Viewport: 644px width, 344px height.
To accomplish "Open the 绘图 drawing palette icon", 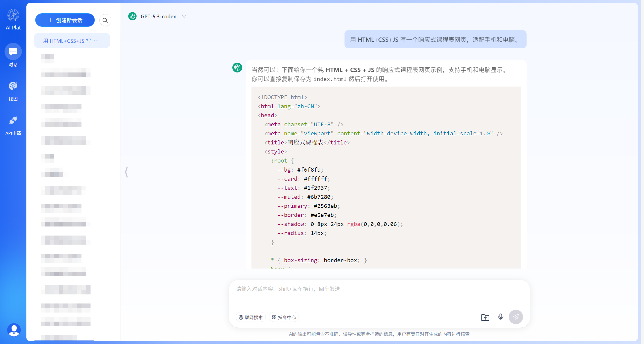I will (13, 86).
